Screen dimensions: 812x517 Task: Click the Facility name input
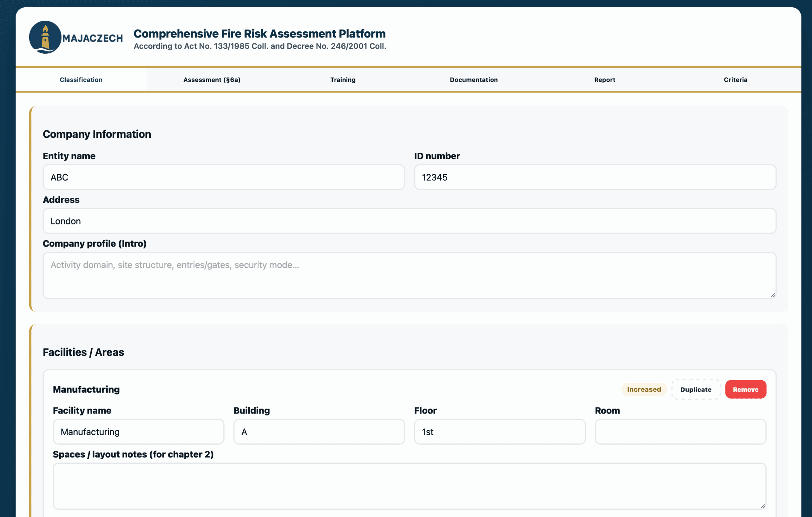pyautogui.click(x=138, y=432)
